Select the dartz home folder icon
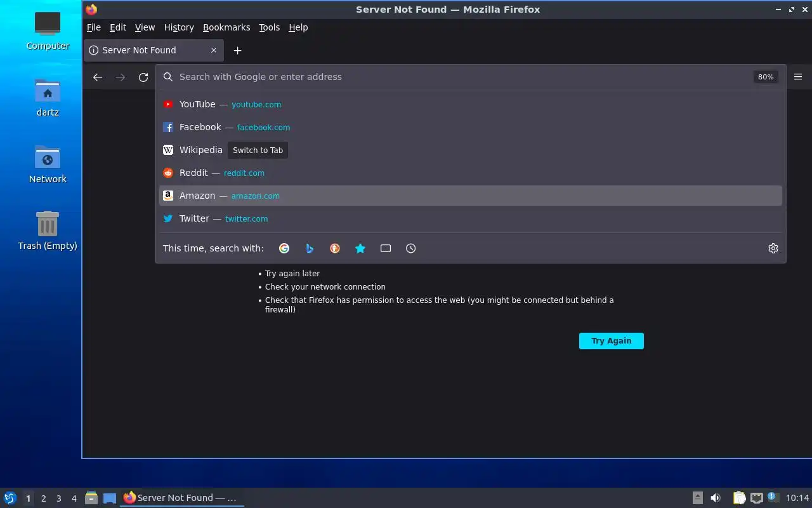Image resolution: width=812 pixels, height=508 pixels. (x=48, y=98)
